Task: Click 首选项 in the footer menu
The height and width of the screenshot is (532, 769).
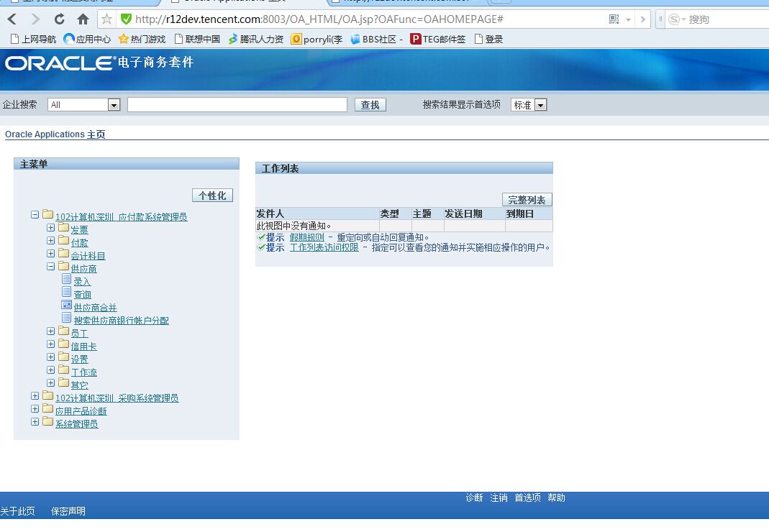Action: [x=527, y=497]
